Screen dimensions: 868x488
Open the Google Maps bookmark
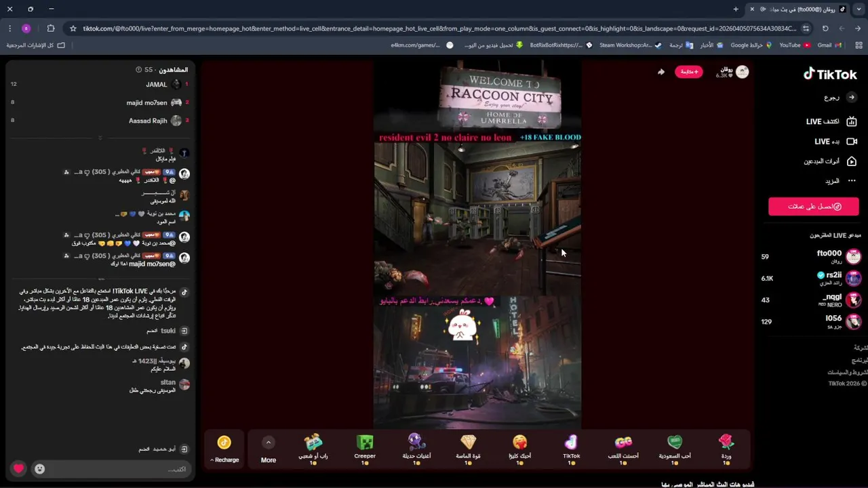click(x=751, y=45)
